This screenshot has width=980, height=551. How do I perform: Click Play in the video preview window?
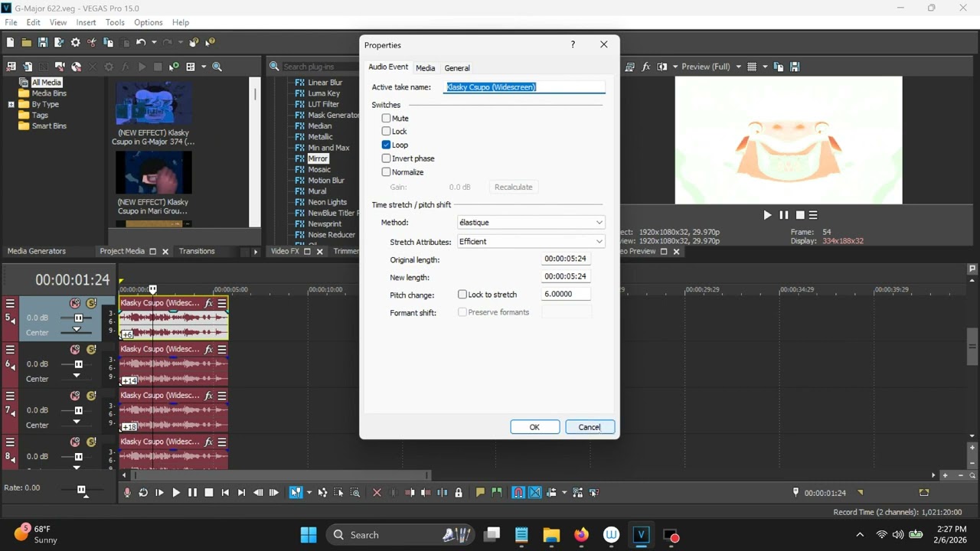(767, 215)
